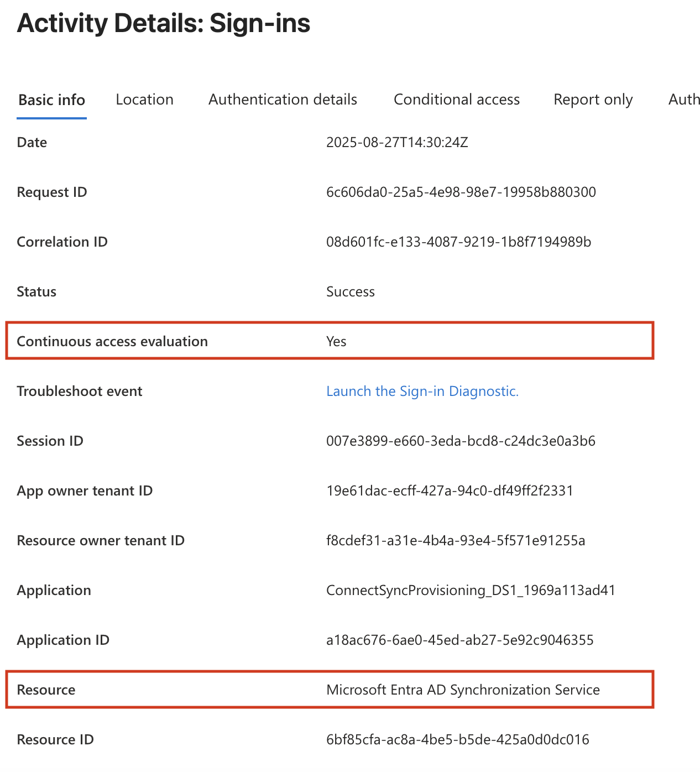Click the Resource owner tenant ID label
Screen dimensions: 700x772
tap(101, 541)
